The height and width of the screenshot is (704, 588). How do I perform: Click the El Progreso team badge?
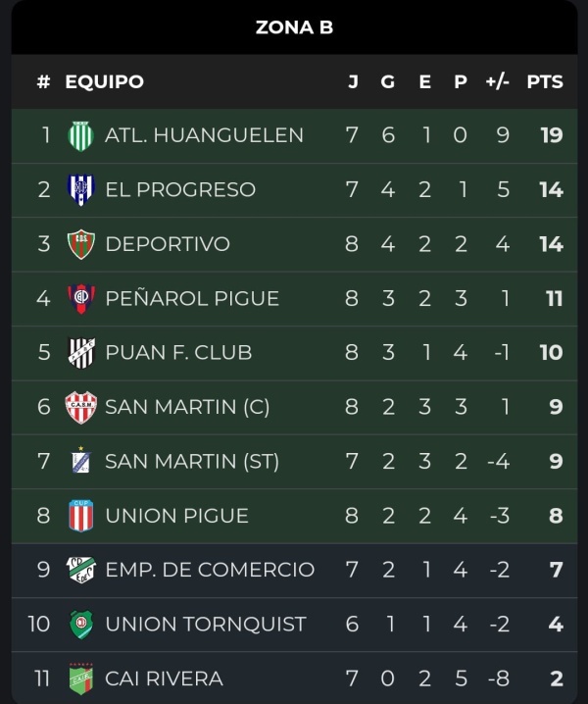pyautogui.click(x=80, y=189)
